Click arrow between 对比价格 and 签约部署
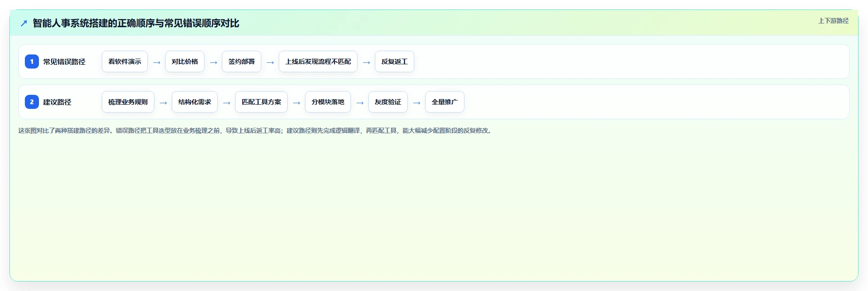Image resolution: width=868 pixels, height=291 pixels. tap(213, 62)
